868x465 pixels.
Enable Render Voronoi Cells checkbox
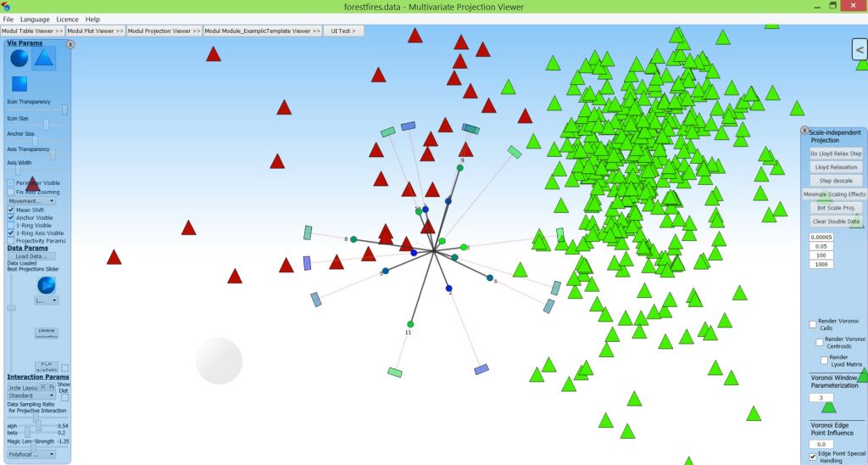pyautogui.click(x=813, y=324)
